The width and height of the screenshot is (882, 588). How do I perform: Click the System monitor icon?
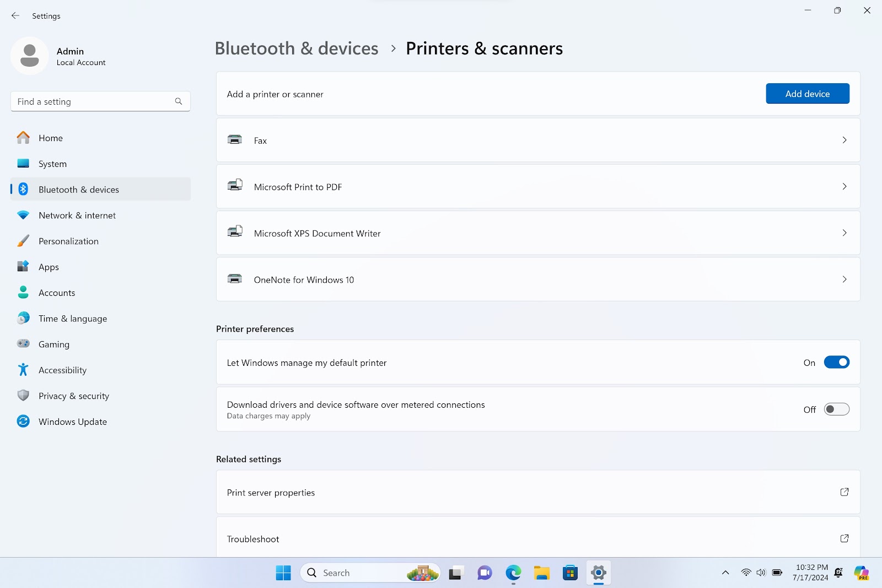coord(23,164)
